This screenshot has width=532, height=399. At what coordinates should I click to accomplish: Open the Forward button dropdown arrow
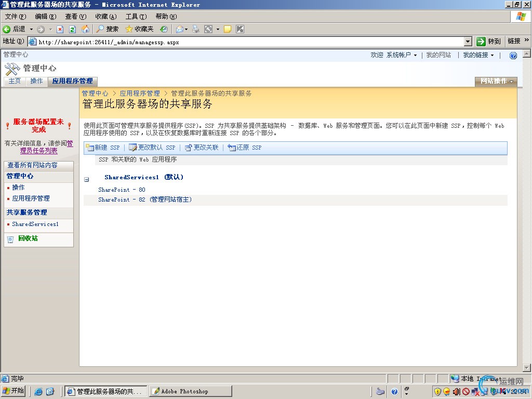(50, 29)
